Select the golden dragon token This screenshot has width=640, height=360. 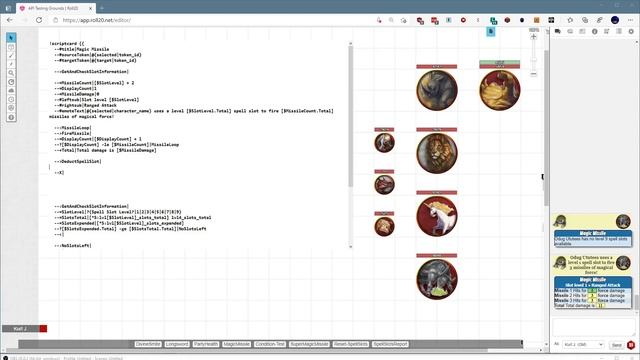coord(500,90)
